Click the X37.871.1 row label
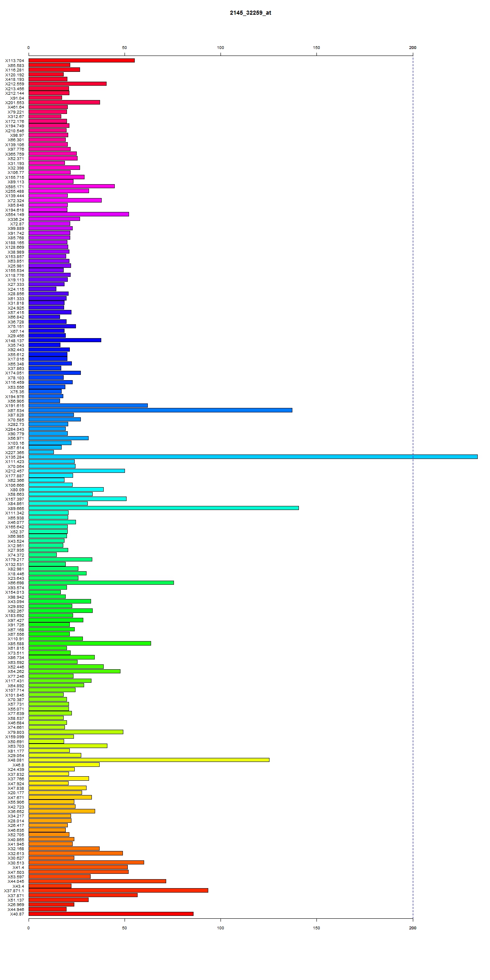Viewport: 490px width, 980px height. pos(14,891)
